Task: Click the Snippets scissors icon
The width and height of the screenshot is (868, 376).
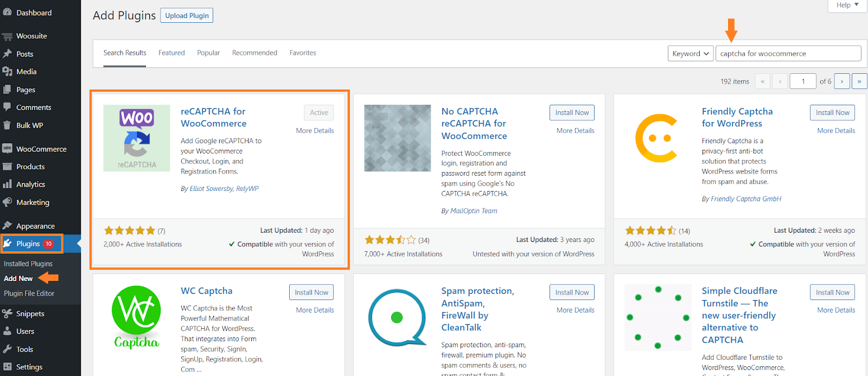Action: tap(7, 314)
